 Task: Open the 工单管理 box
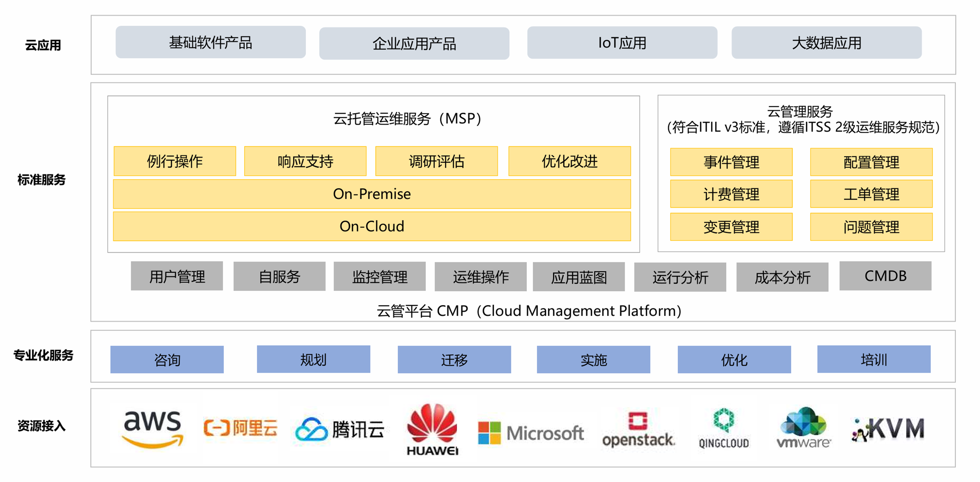pos(871,194)
